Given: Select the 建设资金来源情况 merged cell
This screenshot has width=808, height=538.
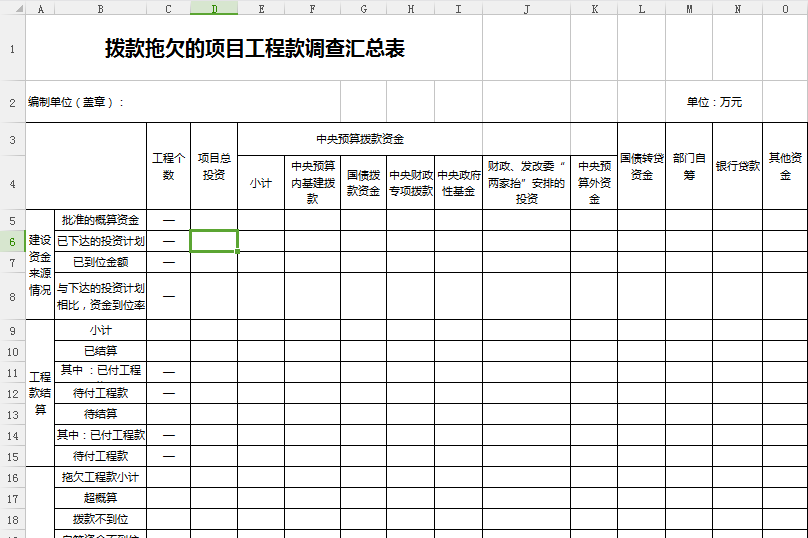Looking at the screenshot, I should (40, 265).
